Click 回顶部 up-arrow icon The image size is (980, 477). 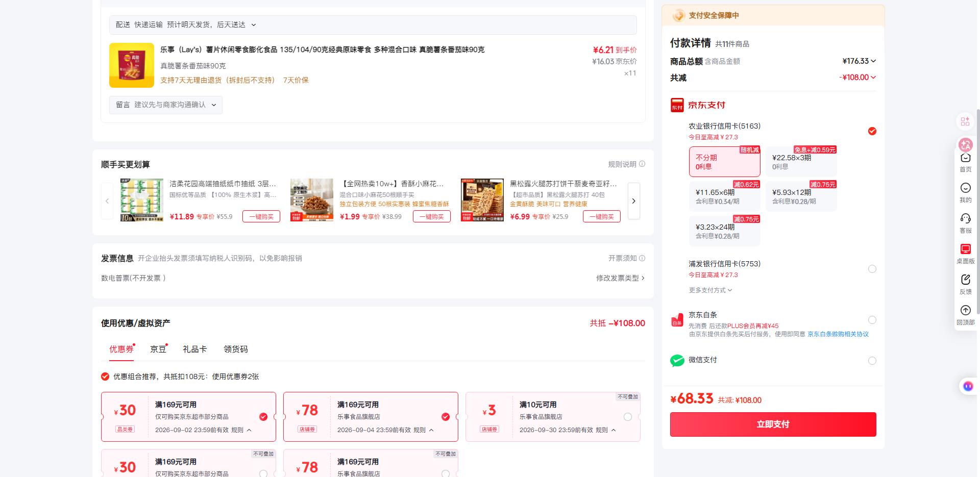(x=965, y=310)
